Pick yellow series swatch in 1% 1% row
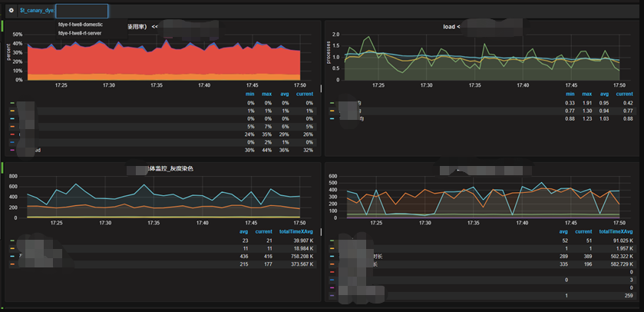The image size is (644, 312). pos(12,111)
